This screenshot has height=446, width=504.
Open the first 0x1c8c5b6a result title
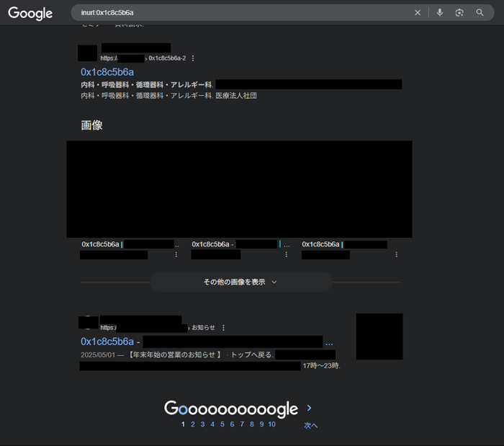(x=107, y=72)
